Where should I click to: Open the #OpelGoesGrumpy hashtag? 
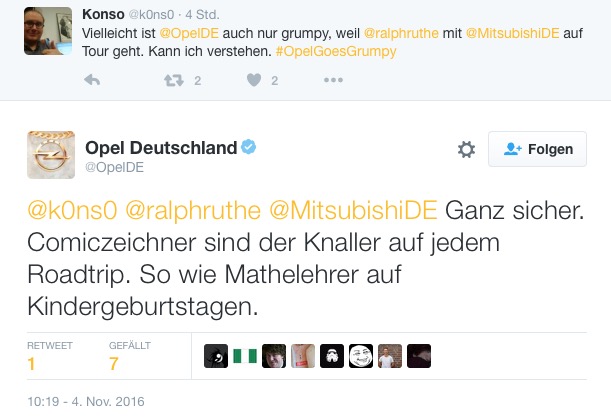336,51
